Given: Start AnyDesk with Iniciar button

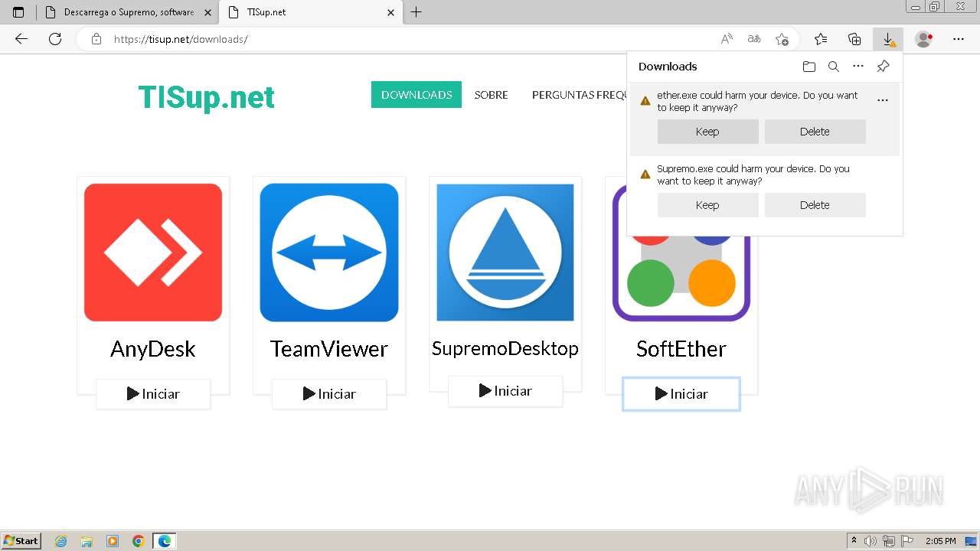Looking at the screenshot, I should tap(153, 394).
